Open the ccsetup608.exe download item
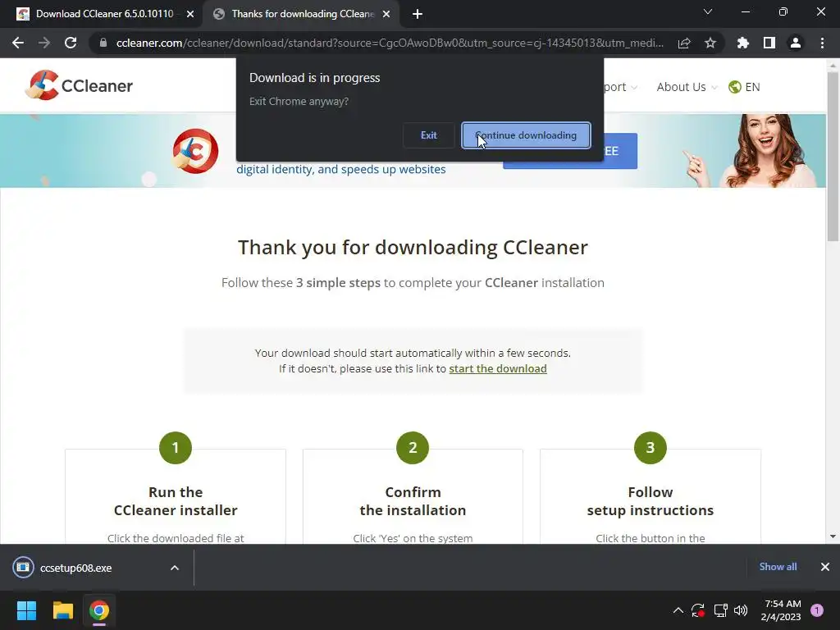 75,568
